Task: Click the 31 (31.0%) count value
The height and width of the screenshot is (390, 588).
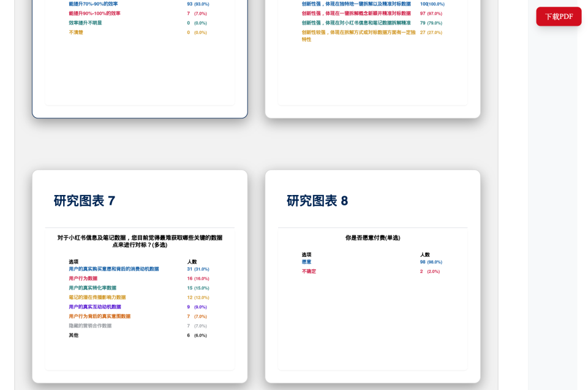Action: point(198,269)
